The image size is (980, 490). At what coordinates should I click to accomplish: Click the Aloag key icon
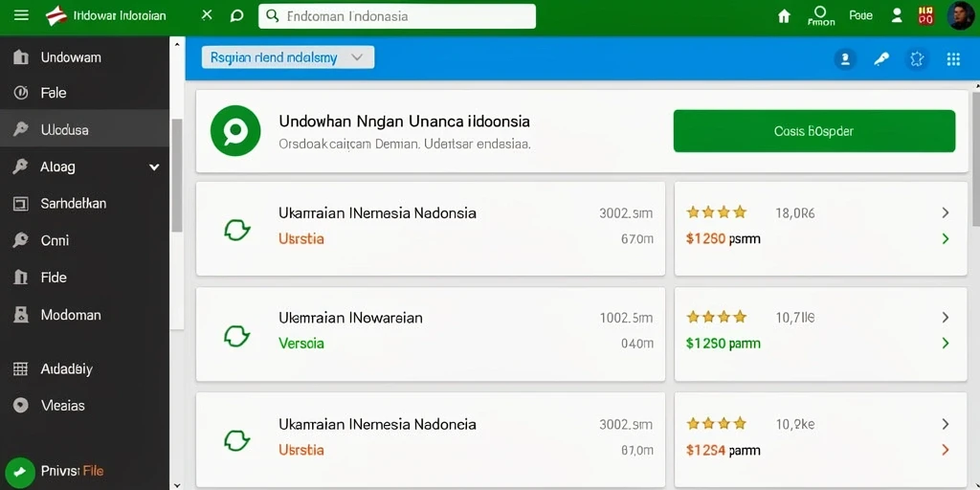pyautogui.click(x=21, y=167)
